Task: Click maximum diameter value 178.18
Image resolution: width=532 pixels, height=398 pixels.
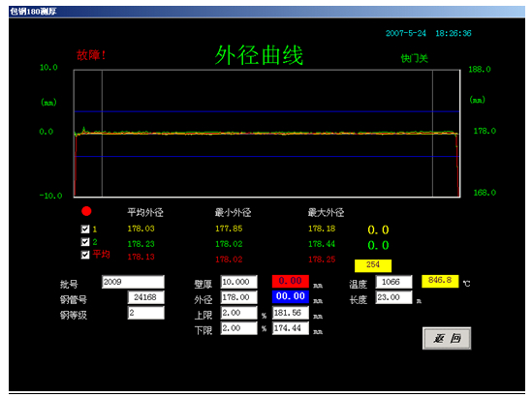Action: (x=322, y=229)
